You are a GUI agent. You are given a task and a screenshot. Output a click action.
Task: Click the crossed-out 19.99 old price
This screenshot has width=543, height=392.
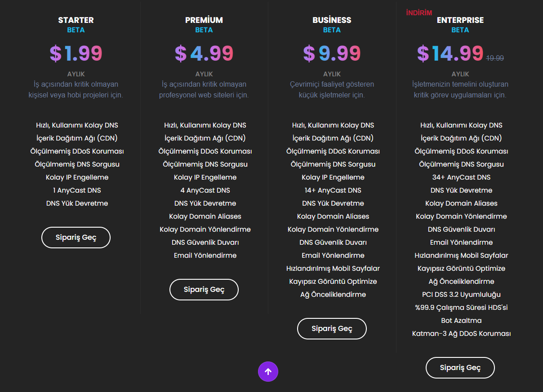[494, 58]
